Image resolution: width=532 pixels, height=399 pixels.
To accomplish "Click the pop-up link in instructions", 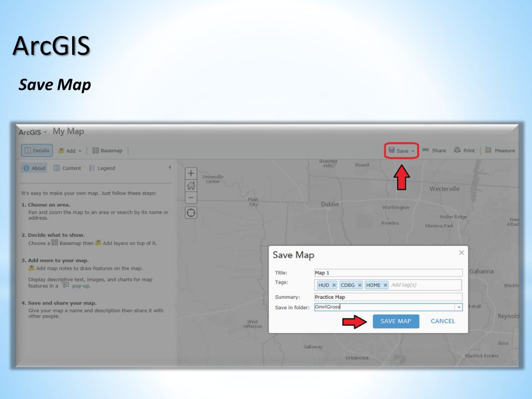I will [x=81, y=286].
